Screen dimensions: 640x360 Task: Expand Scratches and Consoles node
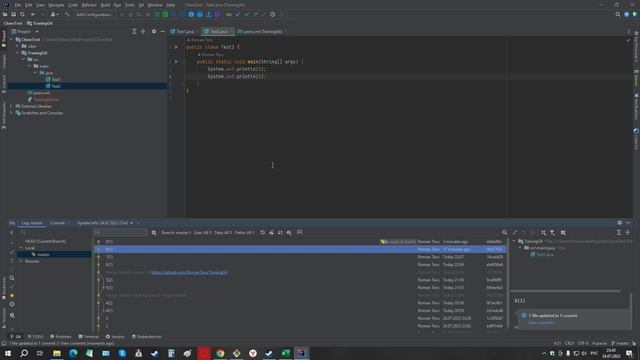pos(12,113)
